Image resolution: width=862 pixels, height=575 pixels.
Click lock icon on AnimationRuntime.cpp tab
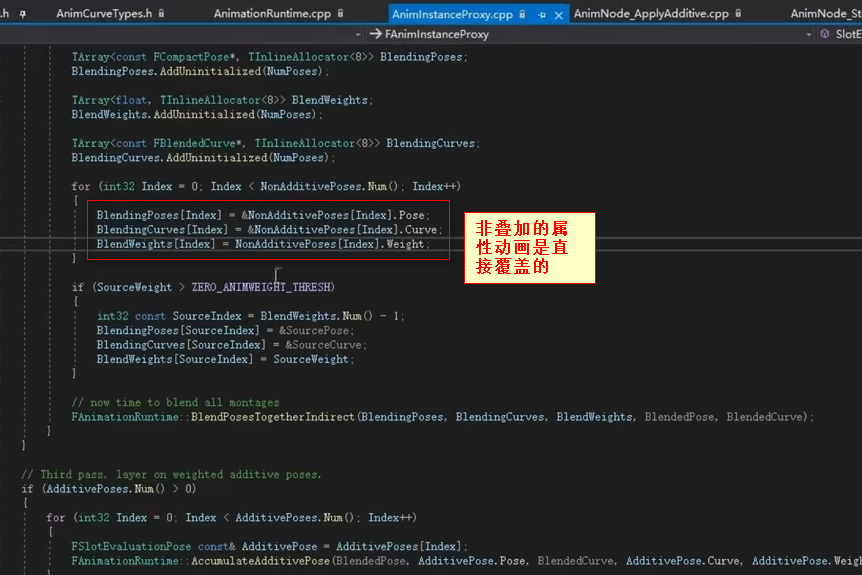tap(341, 14)
